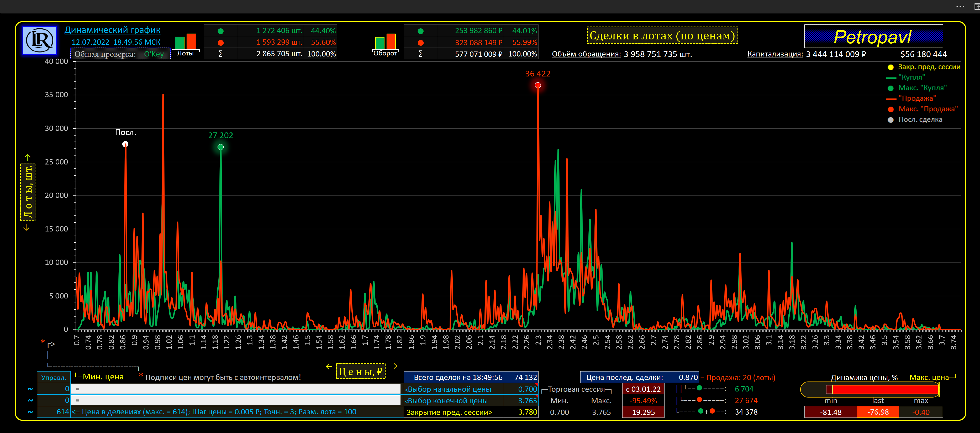This screenshot has width=980, height=433.
Task: Click the red 36 422 max sale marker
Action: [x=538, y=85]
